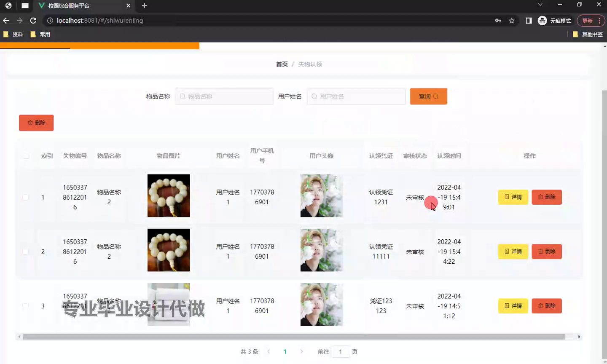
Task: Click the 失物编号 column header
Action: tap(75, 156)
